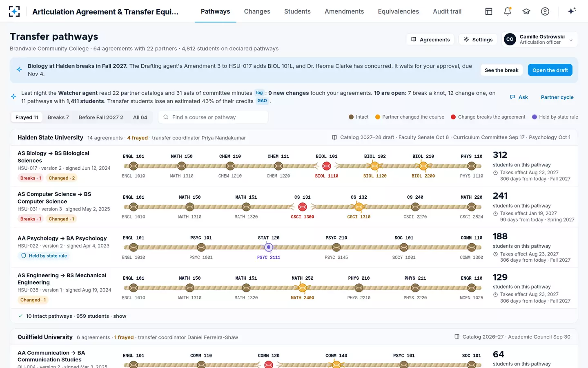Select the Before Fall 2027 filter
Screen dimensions: 588x368
pos(101,117)
